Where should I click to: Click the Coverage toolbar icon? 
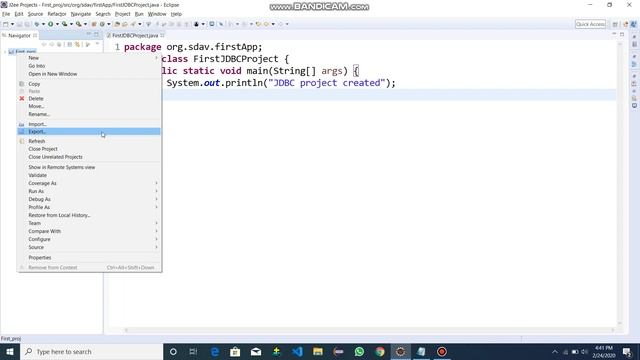64,24
